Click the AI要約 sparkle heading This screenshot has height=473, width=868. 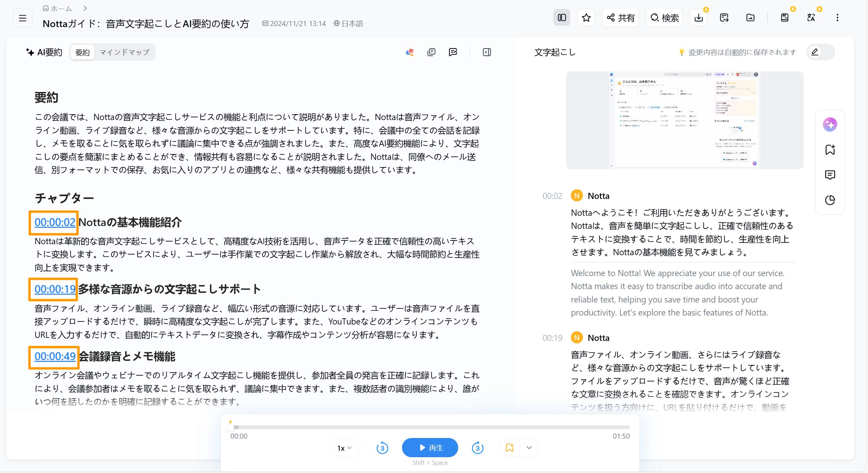(x=44, y=52)
